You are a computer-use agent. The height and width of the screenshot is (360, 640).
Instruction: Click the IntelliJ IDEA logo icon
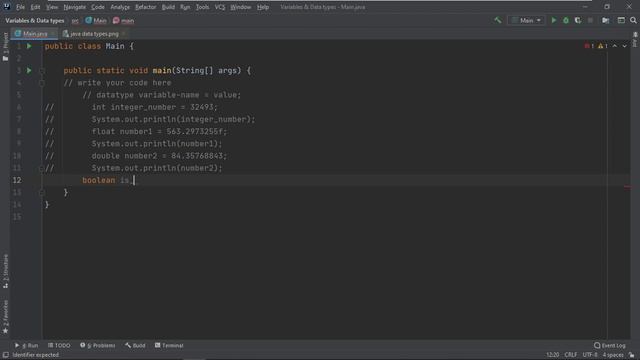[x=7, y=7]
